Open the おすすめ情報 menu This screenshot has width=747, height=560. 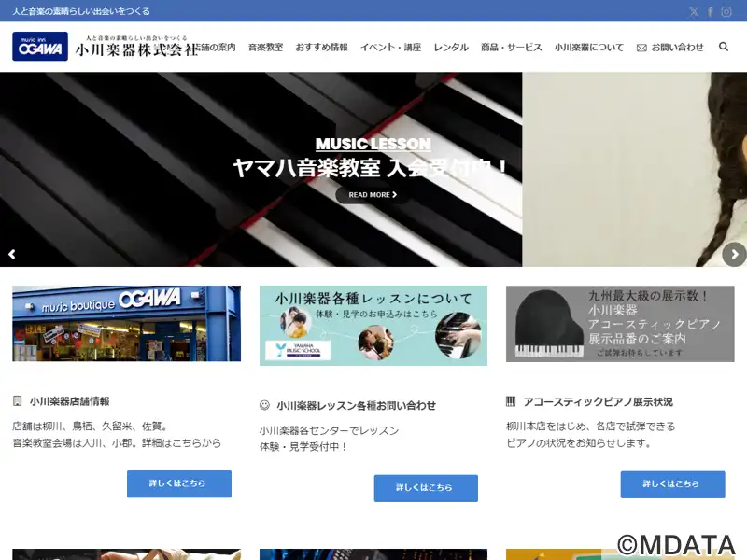321,48
